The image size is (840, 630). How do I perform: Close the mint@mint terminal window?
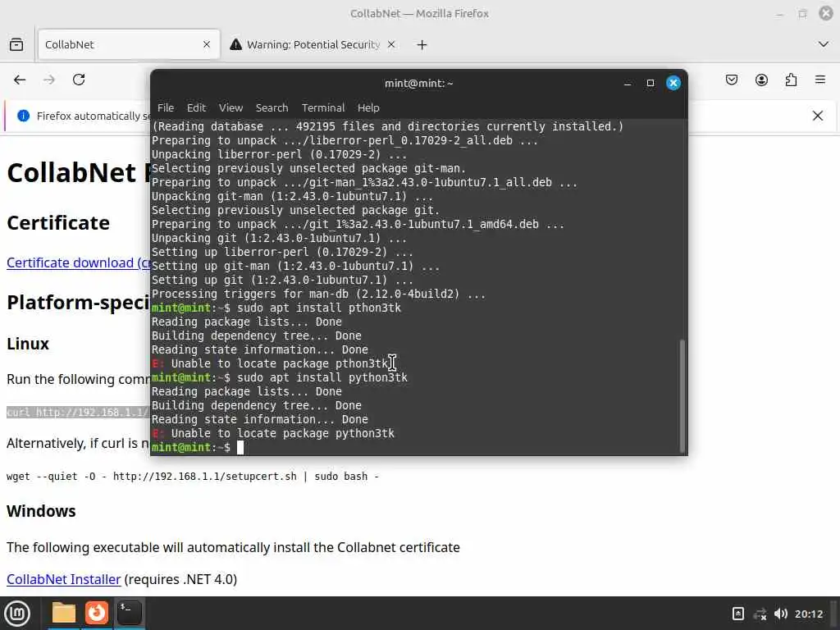tap(673, 83)
